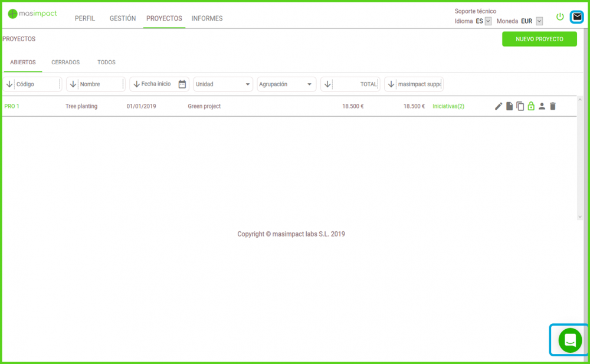Click the Código filter input field
Viewport: 590px width, 364px height.
37,84
